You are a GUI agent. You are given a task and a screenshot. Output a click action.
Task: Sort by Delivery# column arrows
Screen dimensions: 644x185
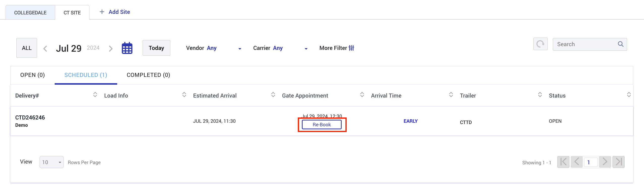pos(95,95)
